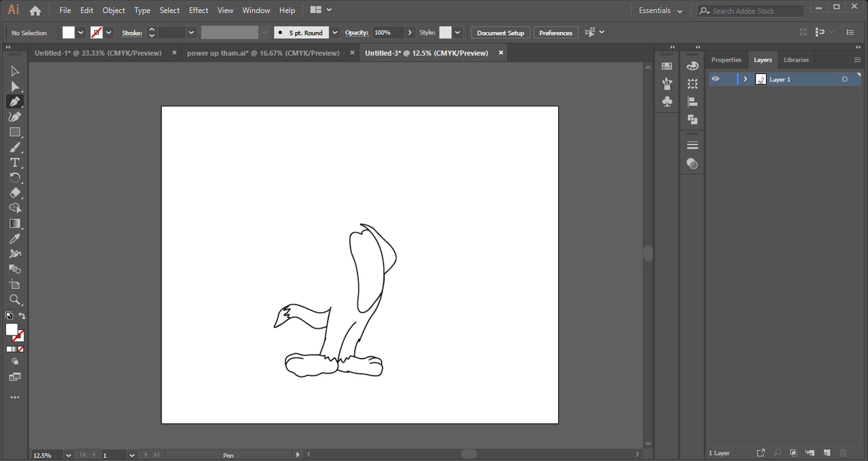Screen dimensions: 868x461
Task: Switch to power up tham.ai tab
Action: pos(263,53)
